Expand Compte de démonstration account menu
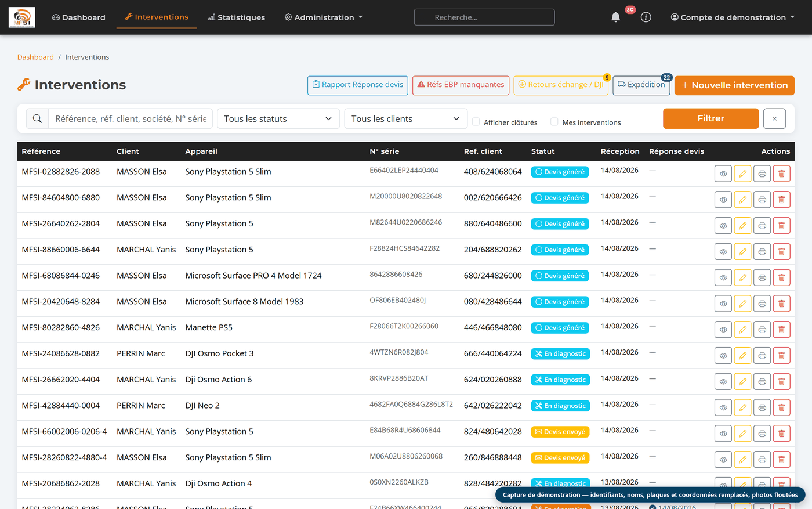 pos(733,17)
